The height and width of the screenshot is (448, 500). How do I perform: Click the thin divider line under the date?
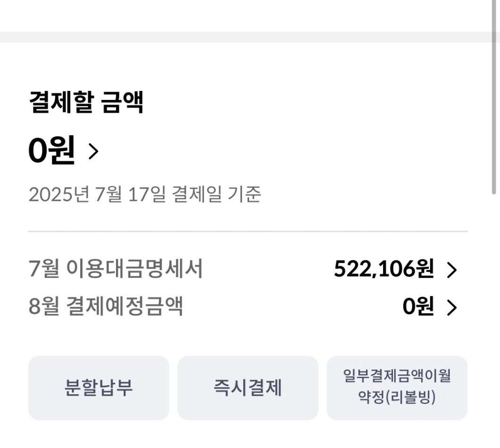248,231
